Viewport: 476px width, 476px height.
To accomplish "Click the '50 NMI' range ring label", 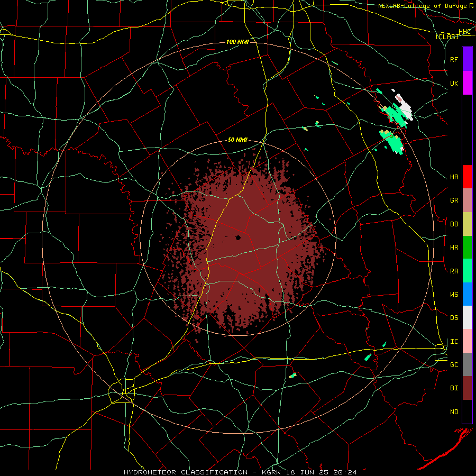I will coord(237,140).
